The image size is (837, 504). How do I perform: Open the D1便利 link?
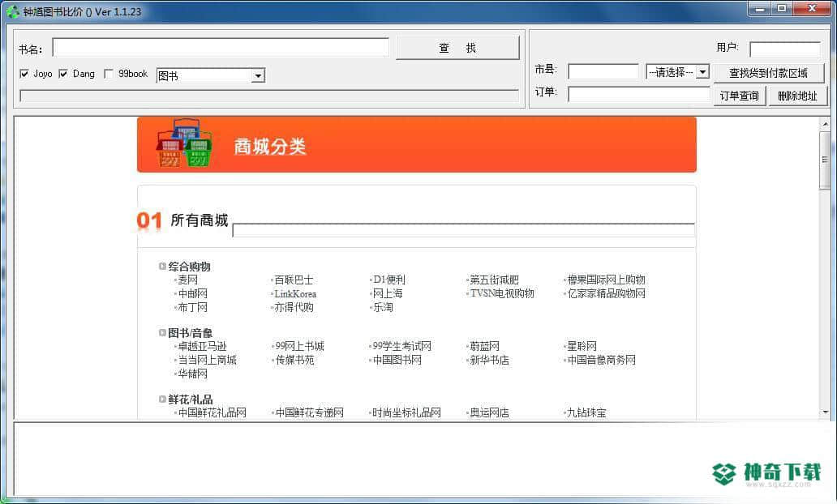(x=389, y=280)
